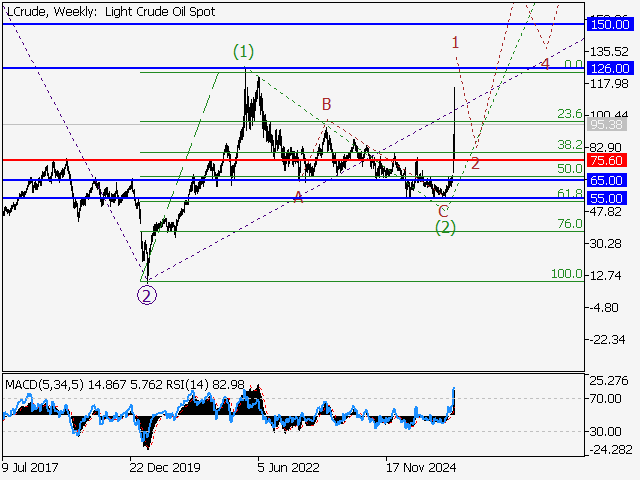This screenshot has height=480, width=640.
Task: Select the green wave (2) label
Action: click(445, 227)
